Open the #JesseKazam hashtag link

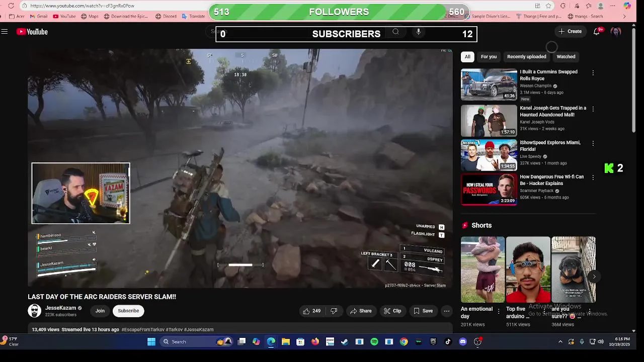[199, 330]
